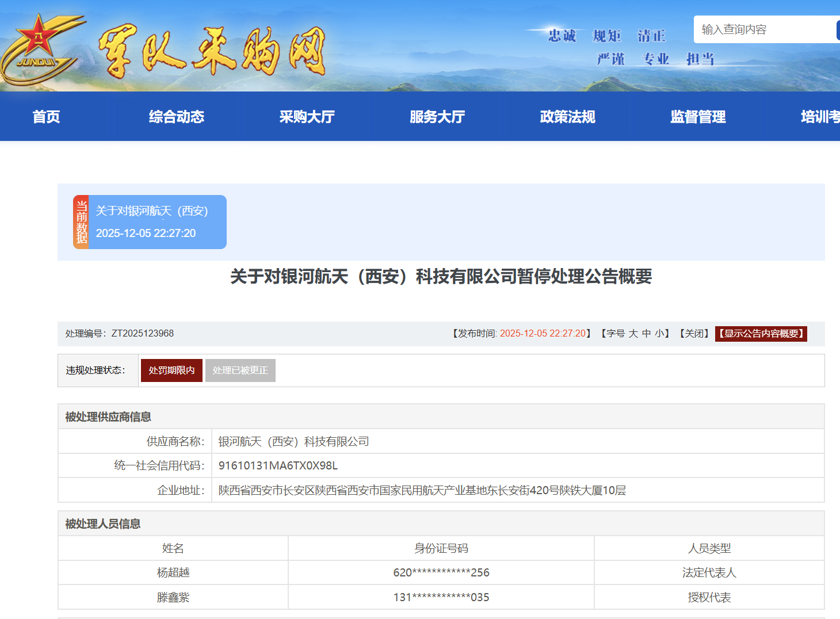Select the 处理已被更正 status button

point(240,370)
